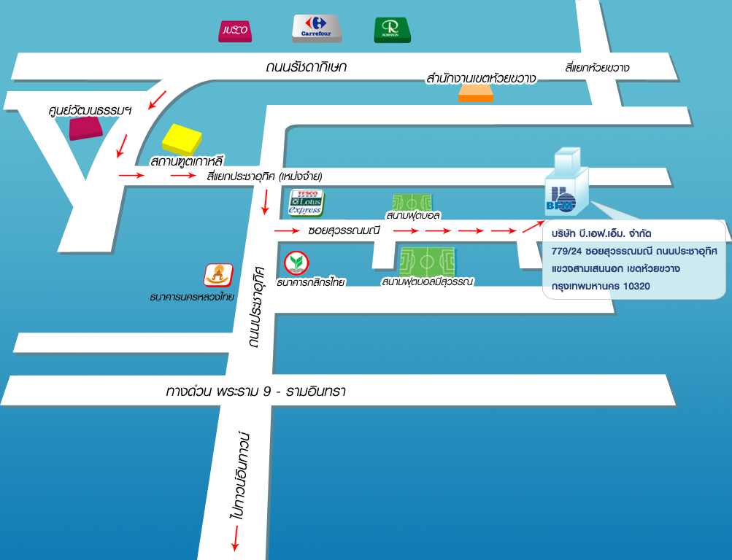The image size is (732, 560).
Task: Select the Carrefour logo marker
Action: tap(317, 28)
